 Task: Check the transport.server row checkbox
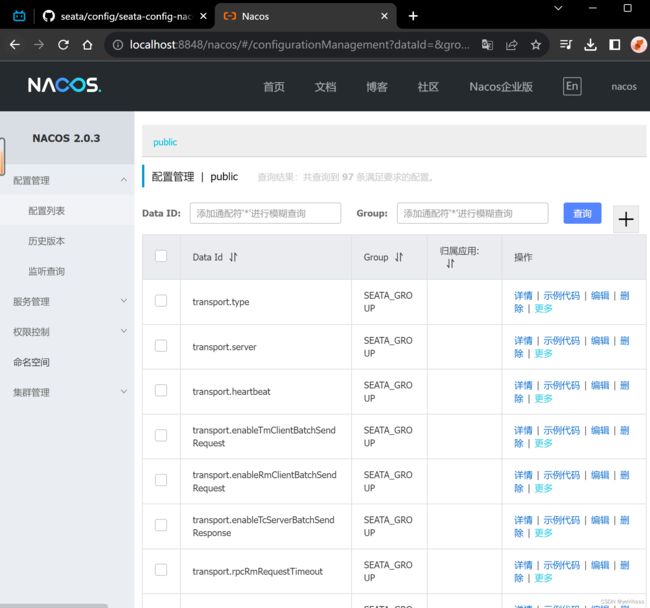(x=161, y=346)
